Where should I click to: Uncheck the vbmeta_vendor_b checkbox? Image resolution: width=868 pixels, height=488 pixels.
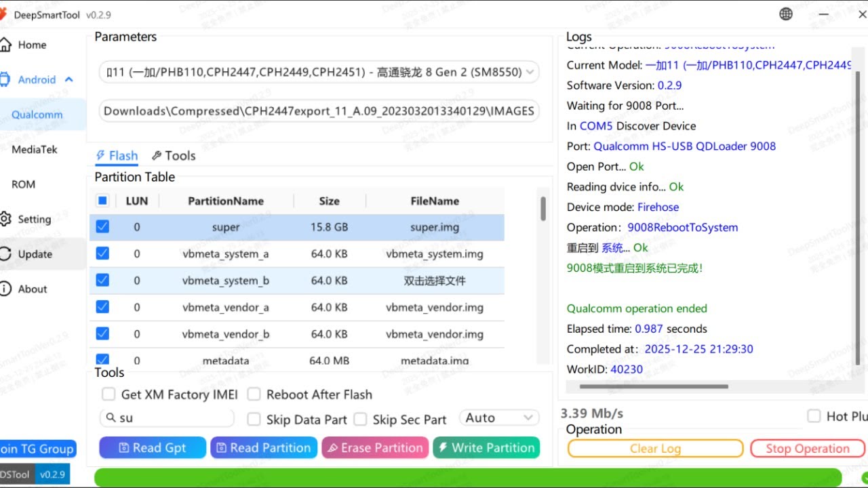(102, 333)
